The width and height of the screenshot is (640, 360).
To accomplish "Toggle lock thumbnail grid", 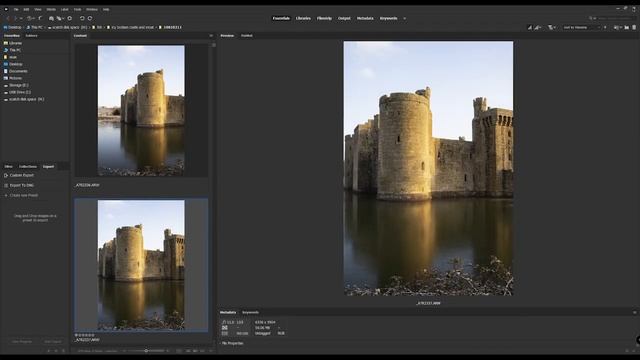I will point(179,351).
